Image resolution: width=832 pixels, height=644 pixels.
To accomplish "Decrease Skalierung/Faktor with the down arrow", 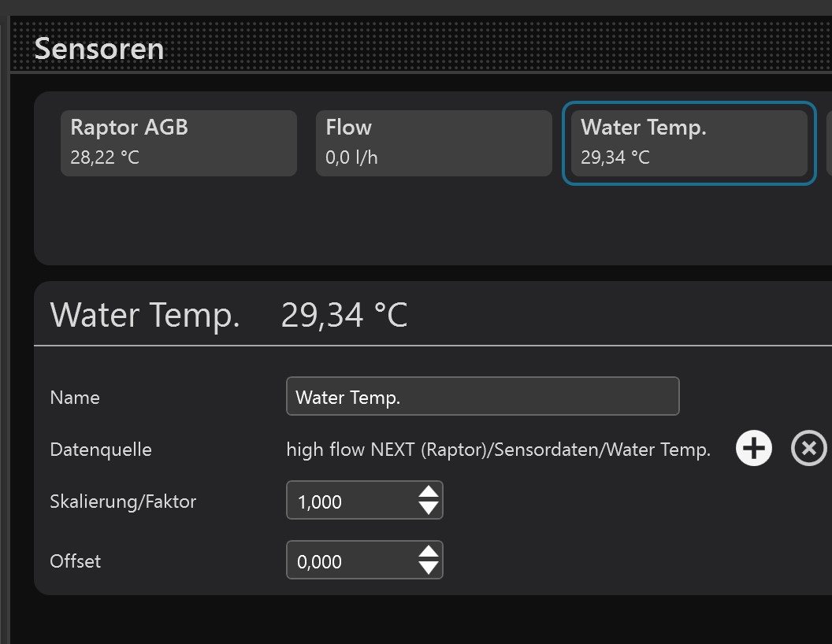I will [x=429, y=508].
